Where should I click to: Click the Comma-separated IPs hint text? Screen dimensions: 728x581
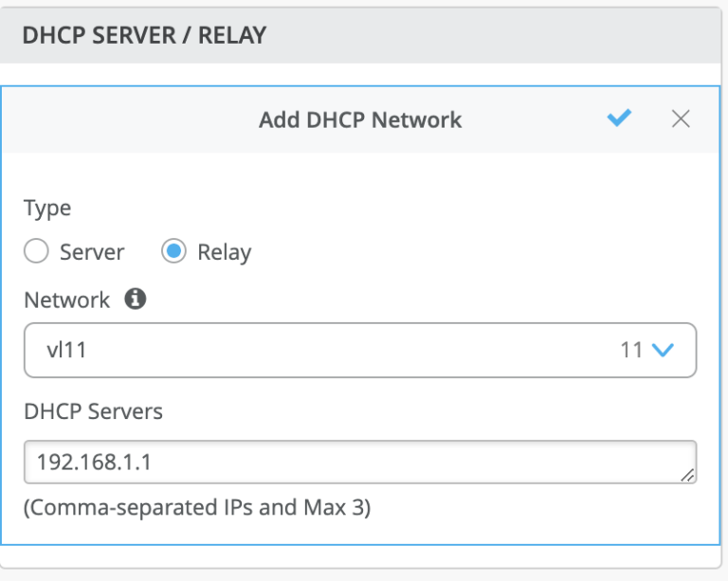[197, 508]
